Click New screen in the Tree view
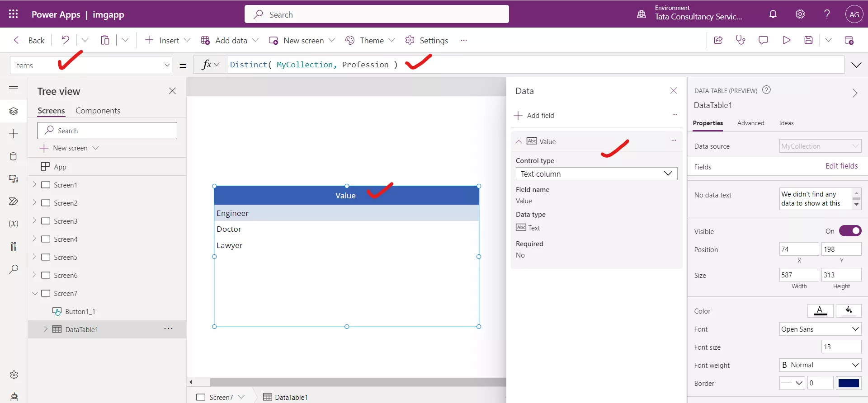Viewport: 868px width, 403px height. tap(69, 148)
